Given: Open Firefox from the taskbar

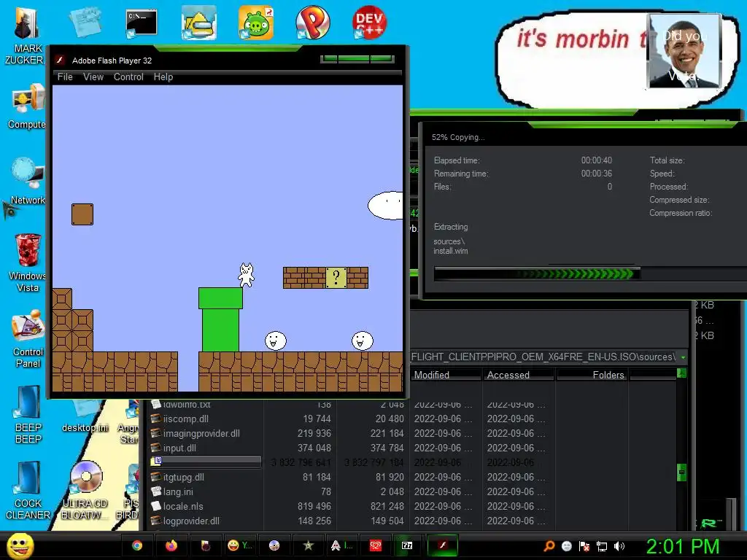Looking at the screenshot, I should pyautogui.click(x=171, y=545).
